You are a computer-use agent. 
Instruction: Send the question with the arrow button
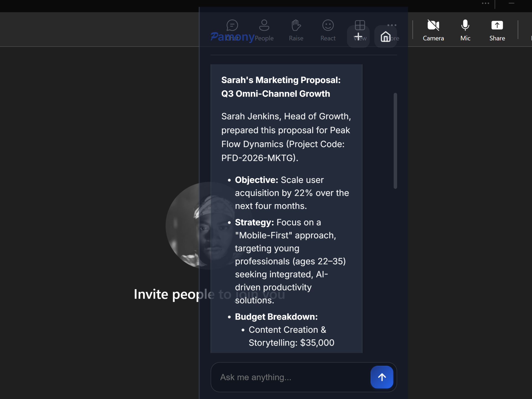click(382, 377)
